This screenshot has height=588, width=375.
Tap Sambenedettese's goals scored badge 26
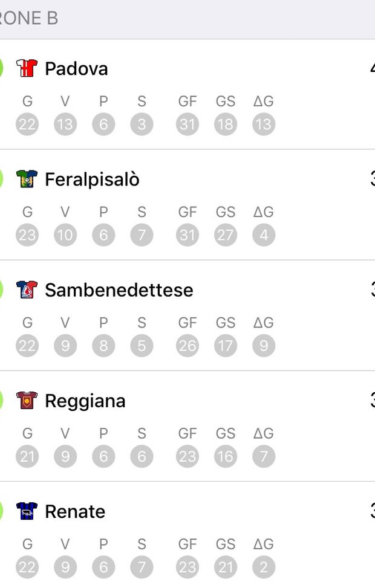point(187,346)
